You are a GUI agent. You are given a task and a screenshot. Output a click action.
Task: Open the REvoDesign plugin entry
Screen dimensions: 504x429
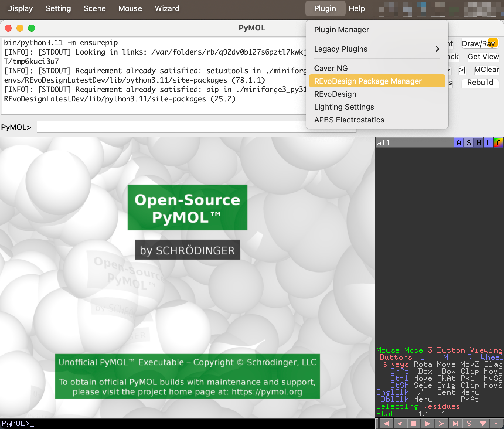377,94
